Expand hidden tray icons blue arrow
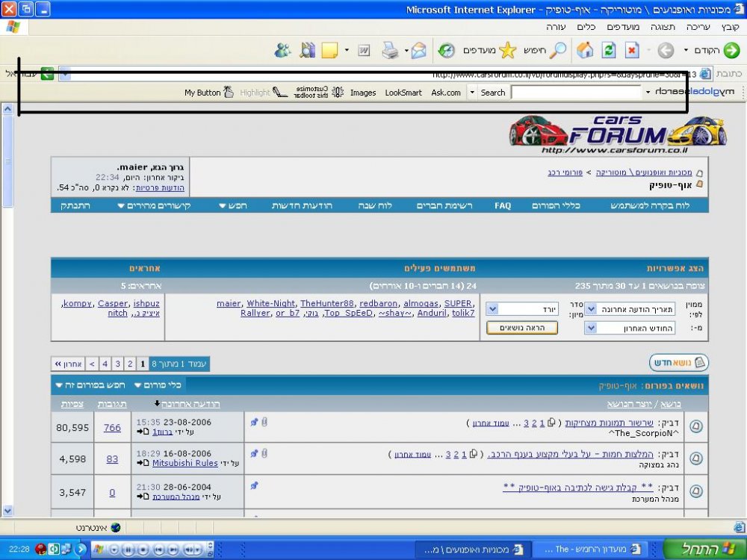This screenshot has width=747, height=560. click(81, 549)
